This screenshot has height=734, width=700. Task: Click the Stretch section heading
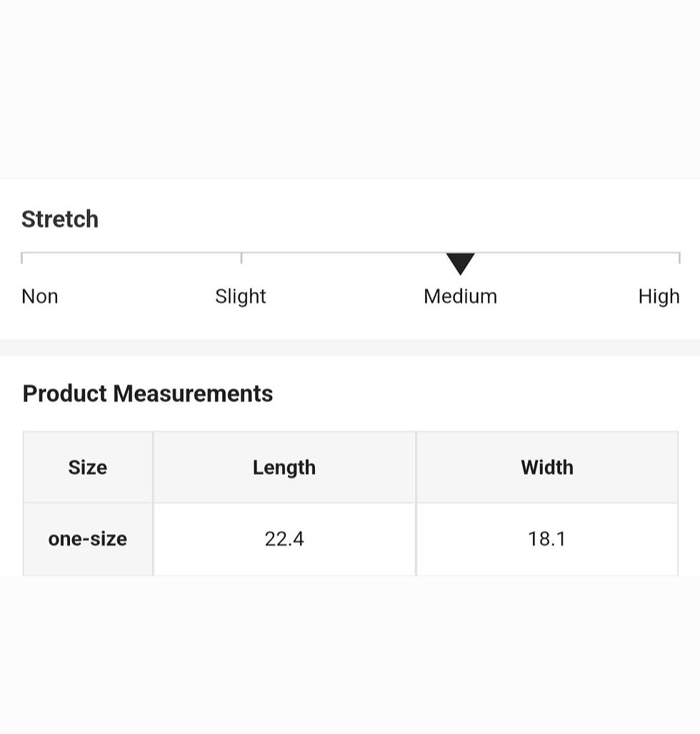click(60, 219)
